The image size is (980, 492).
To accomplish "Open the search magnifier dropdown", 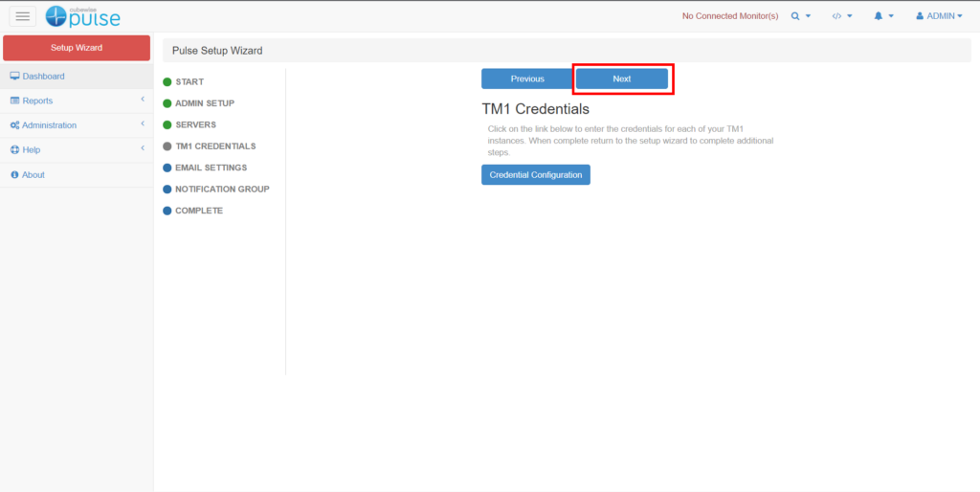I will pos(801,16).
